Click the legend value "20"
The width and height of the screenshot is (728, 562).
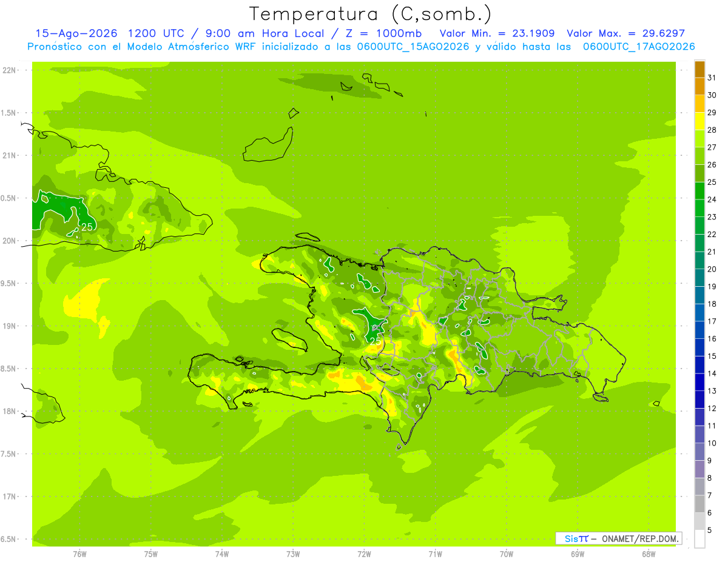coord(712,269)
